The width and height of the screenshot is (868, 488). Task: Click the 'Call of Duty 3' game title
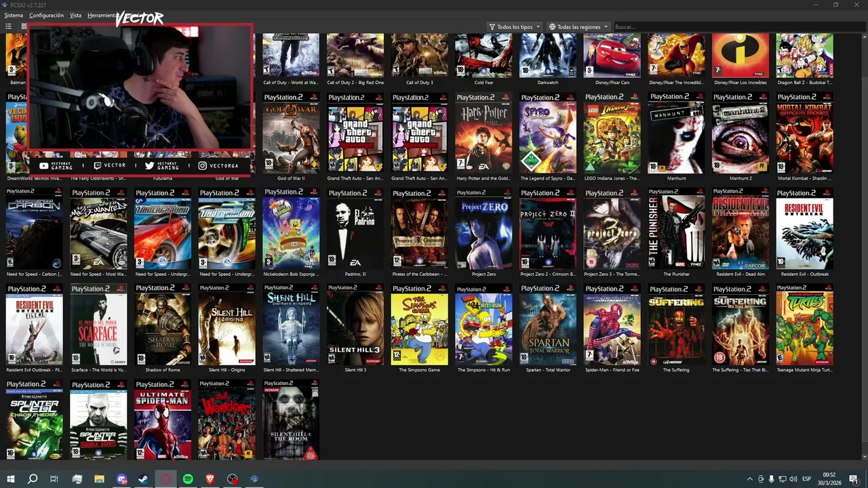(x=419, y=83)
